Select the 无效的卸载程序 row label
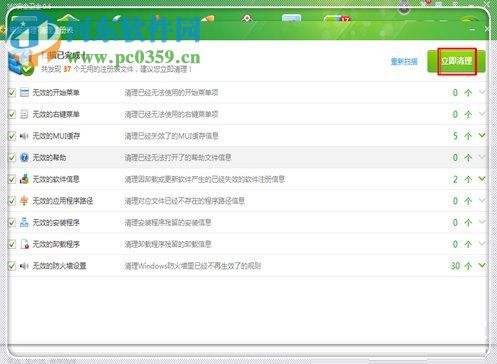 (x=56, y=244)
